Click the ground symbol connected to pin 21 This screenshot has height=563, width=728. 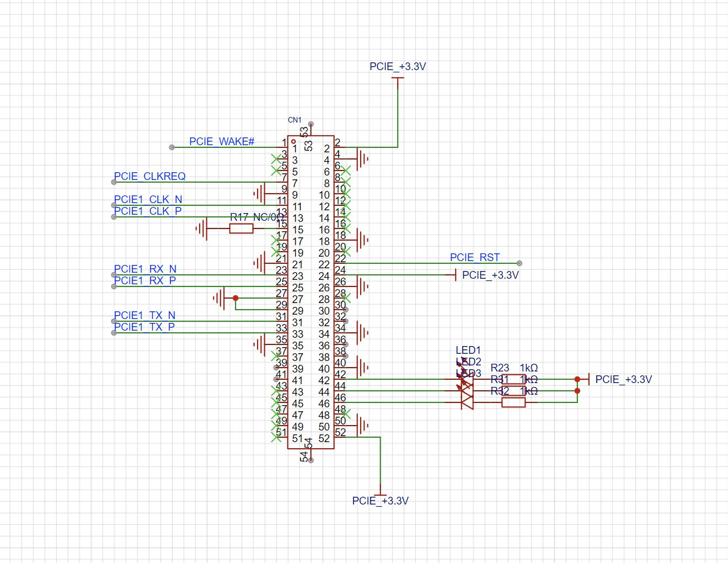point(259,263)
